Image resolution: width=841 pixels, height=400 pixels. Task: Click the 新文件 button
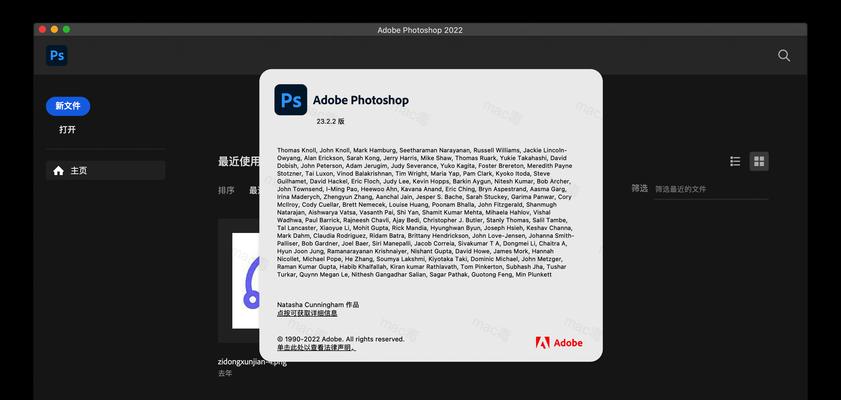click(x=68, y=106)
